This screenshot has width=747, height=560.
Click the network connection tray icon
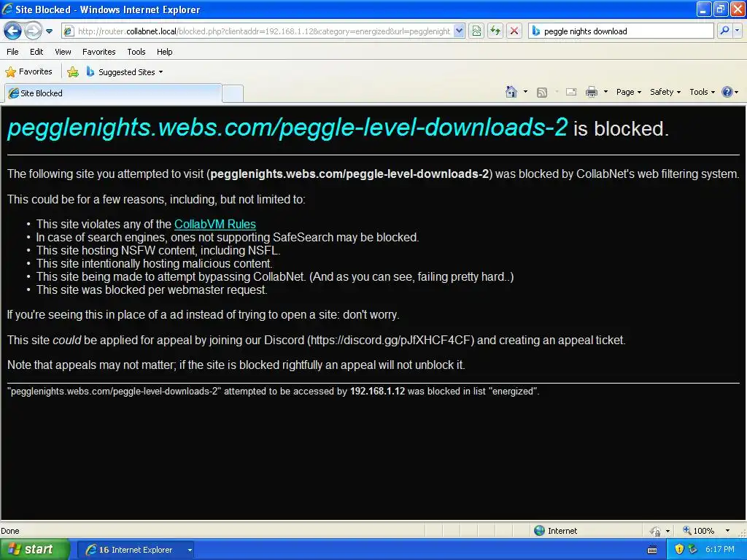(692, 550)
